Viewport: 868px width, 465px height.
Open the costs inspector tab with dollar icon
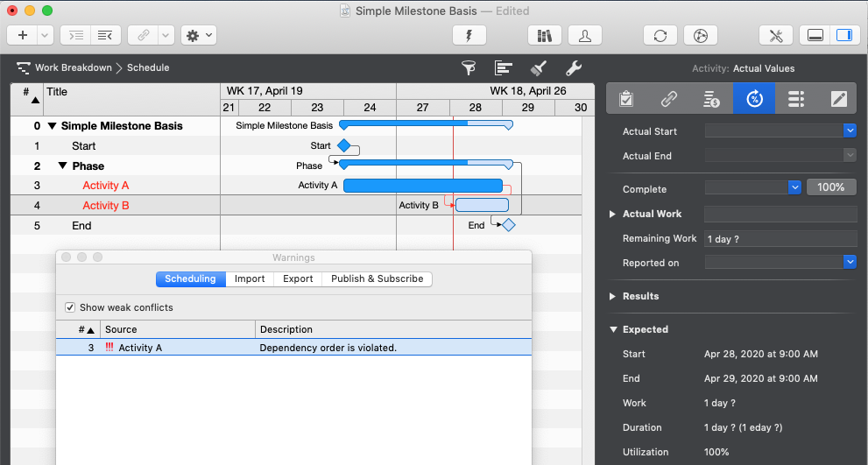(711, 99)
